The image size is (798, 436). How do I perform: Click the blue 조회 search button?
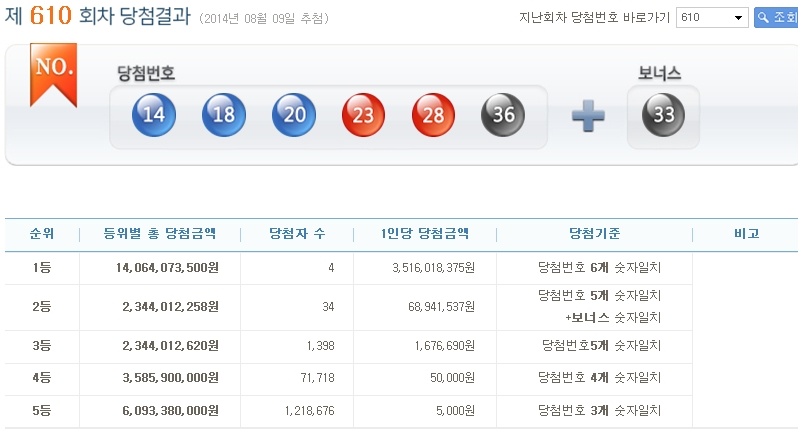point(776,17)
